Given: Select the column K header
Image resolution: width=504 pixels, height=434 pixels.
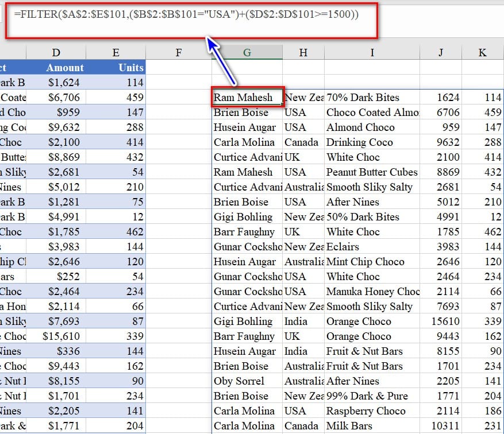Looking at the screenshot, I should (x=482, y=53).
